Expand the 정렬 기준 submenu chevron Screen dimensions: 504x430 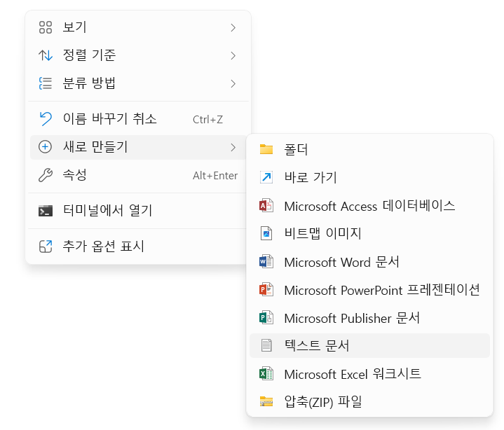coord(233,55)
